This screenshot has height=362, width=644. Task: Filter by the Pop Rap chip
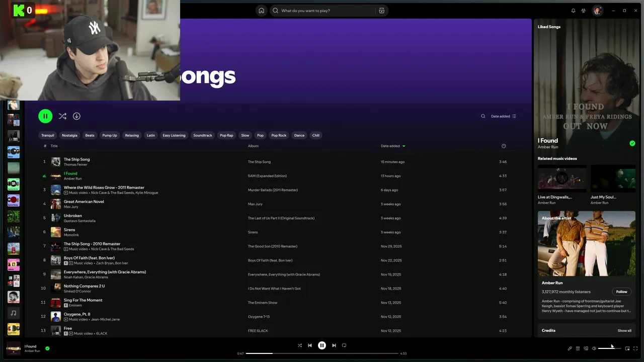(x=226, y=135)
